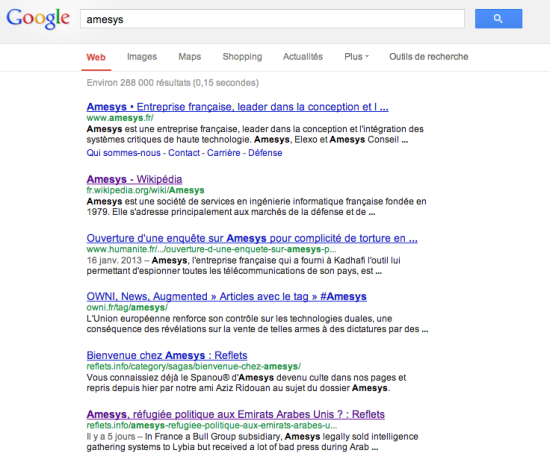Click the 1979. Elle s'adresse principalement snippet line

[231, 212]
